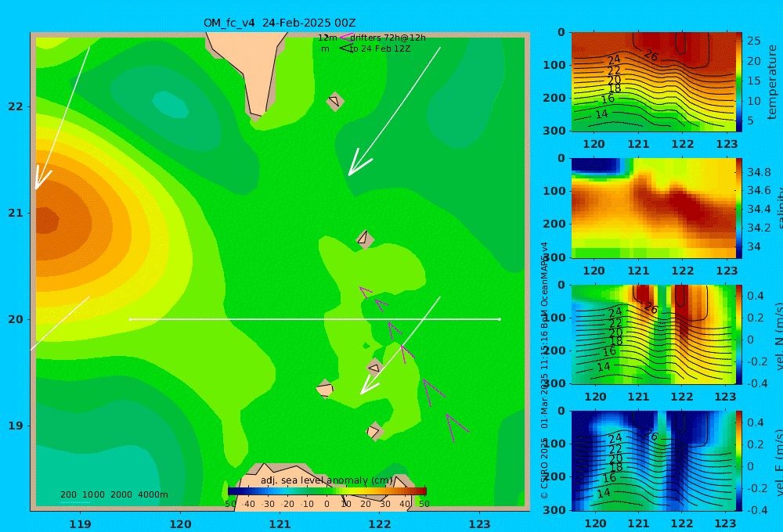Open the northward velocity section panel

coord(653,335)
